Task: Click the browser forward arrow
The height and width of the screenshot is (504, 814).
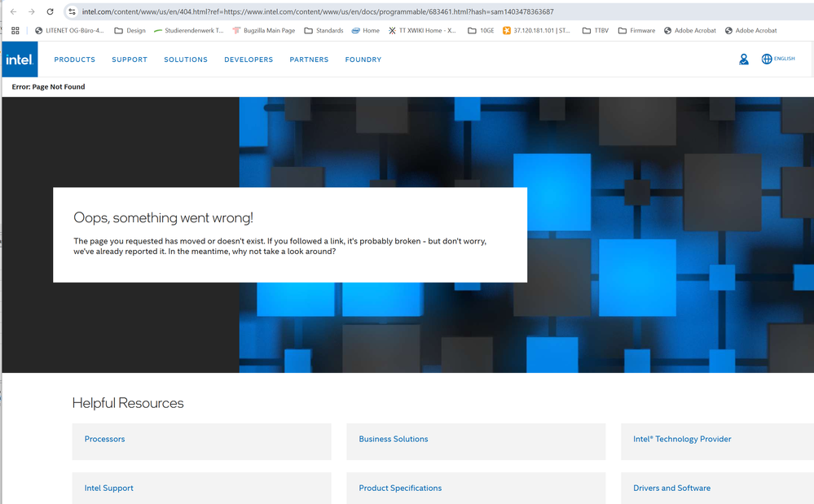Action: [32, 11]
